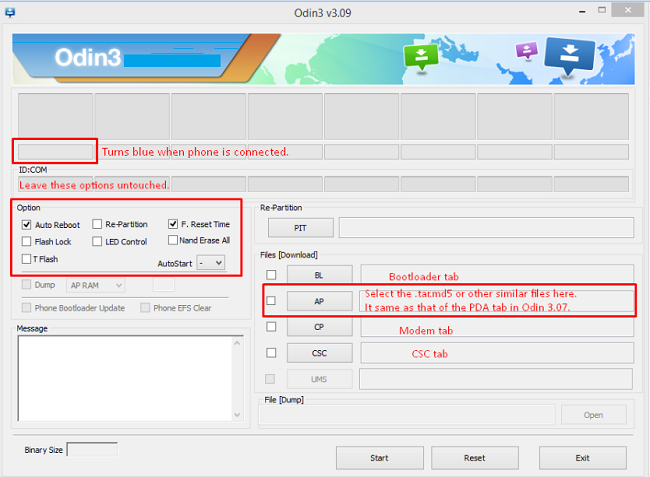Screen dimensions: 650x477
Task: Click the PIT button
Action: pyautogui.click(x=301, y=228)
